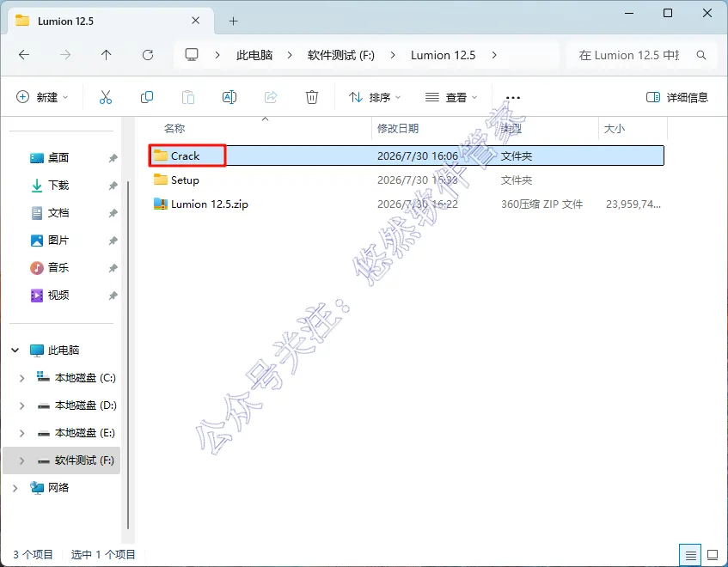This screenshot has width=728, height=567.
Task: Click the Cut scissors icon
Action: [106, 97]
